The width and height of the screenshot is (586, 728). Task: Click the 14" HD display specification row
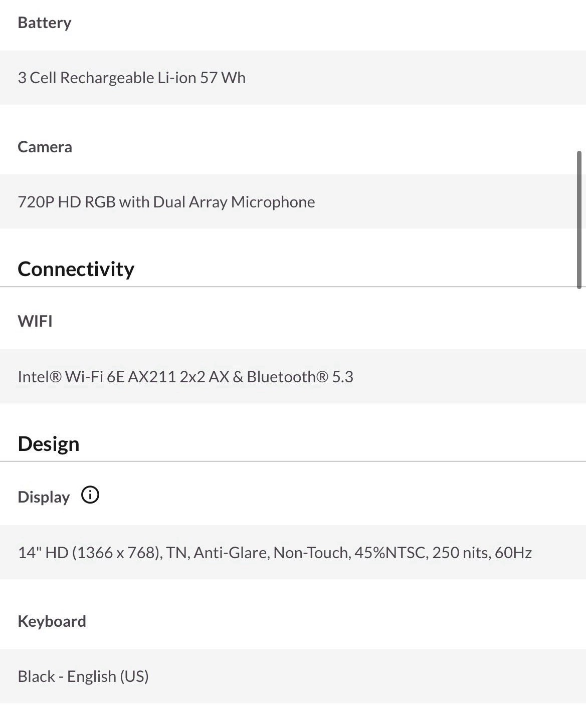point(293,552)
